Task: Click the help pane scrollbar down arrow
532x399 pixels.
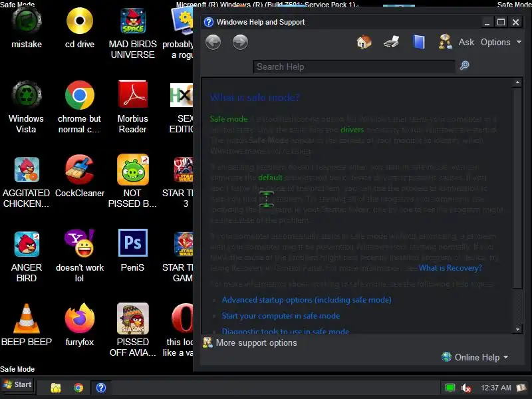Action: 517,329
